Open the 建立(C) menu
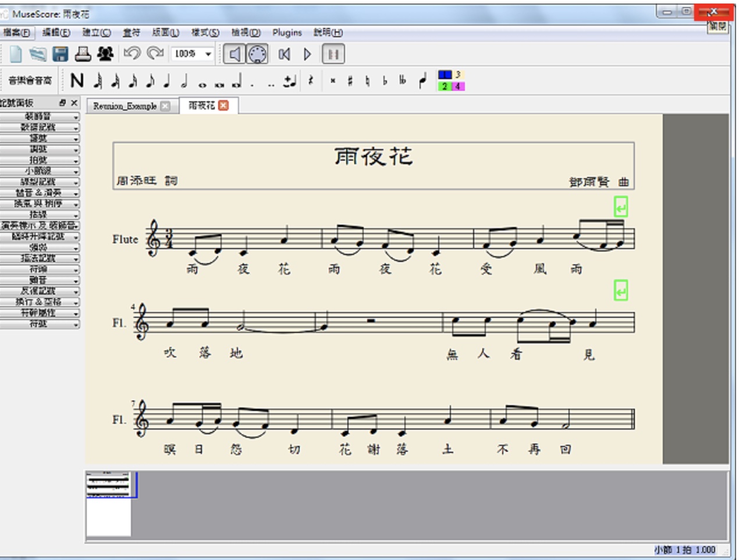The height and width of the screenshot is (560, 739). point(97,33)
